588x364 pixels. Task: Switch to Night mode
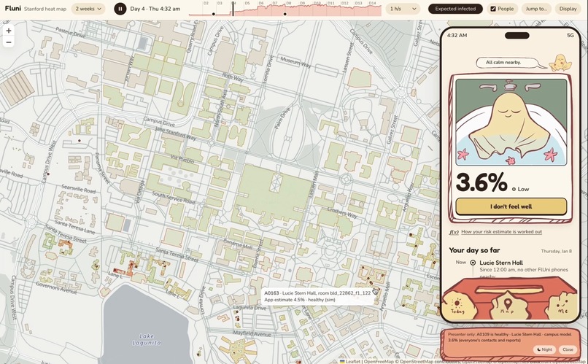click(544, 349)
